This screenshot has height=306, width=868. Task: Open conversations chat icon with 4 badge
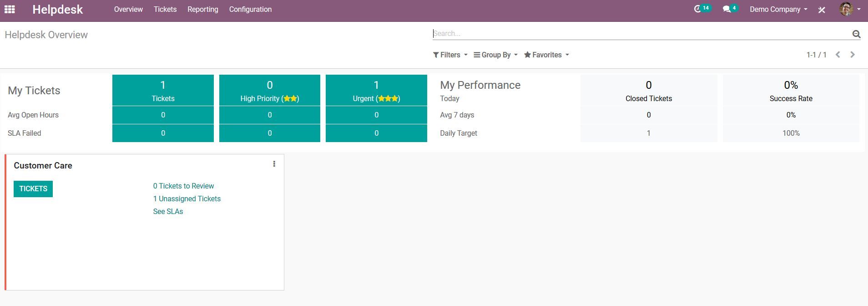coord(730,9)
